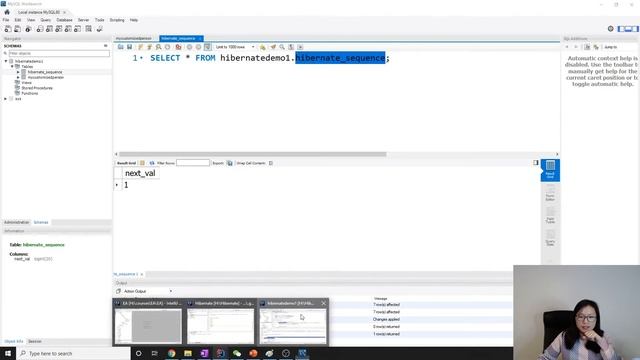
Task: Roll back the current transaction
Action: [198, 47]
